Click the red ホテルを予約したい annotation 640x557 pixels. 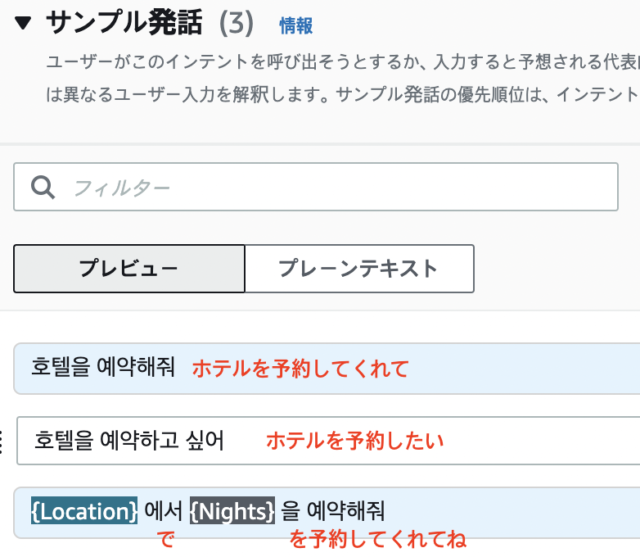(x=354, y=440)
